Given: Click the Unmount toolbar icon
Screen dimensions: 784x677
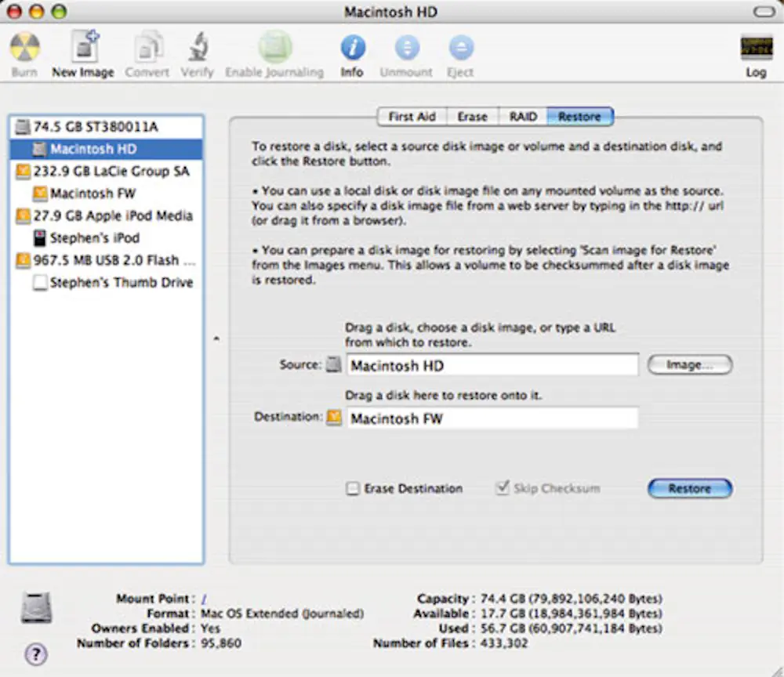Looking at the screenshot, I should (x=406, y=47).
